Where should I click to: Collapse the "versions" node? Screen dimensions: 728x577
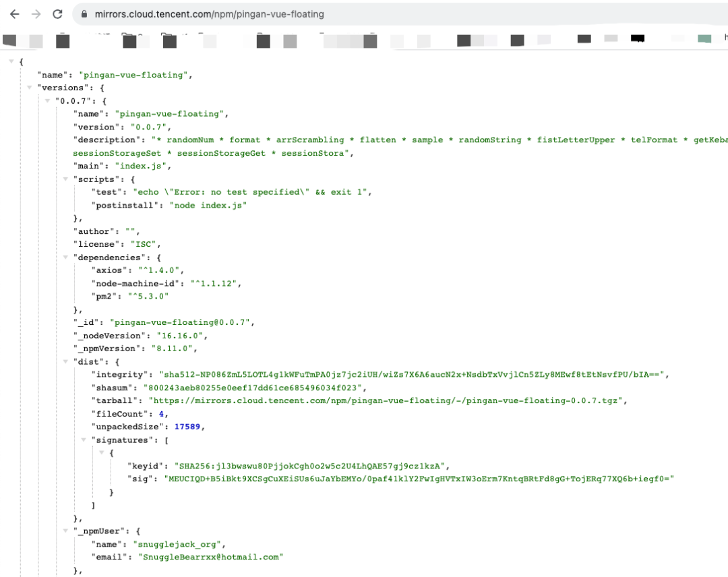point(29,87)
